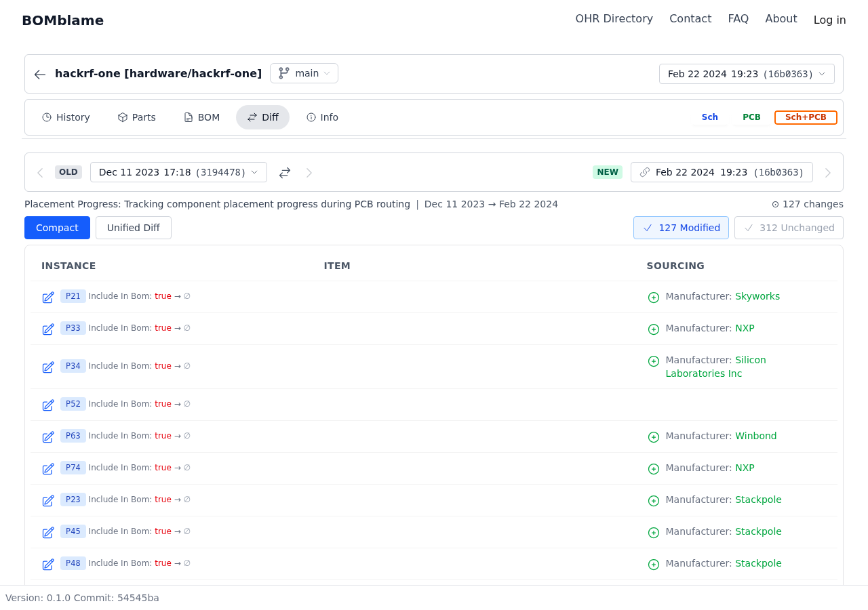Toggle the 312 Unchanged filter
The height and width of the screenshot is (610, 868).
pos(789,228)
